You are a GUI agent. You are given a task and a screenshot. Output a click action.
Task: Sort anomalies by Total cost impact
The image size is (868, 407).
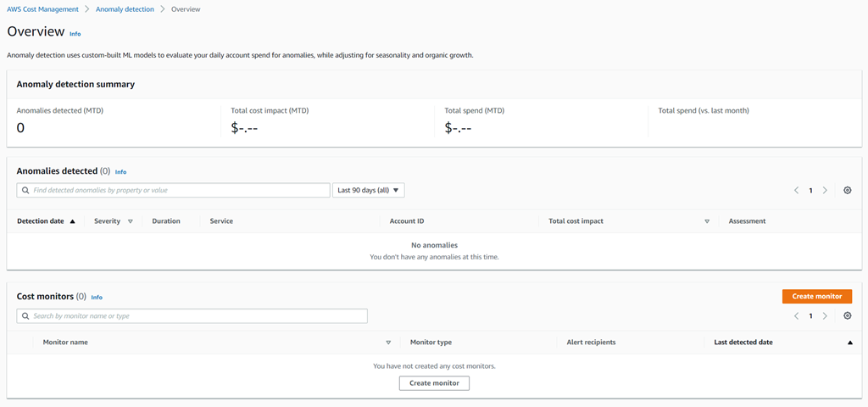click(706, 221)
